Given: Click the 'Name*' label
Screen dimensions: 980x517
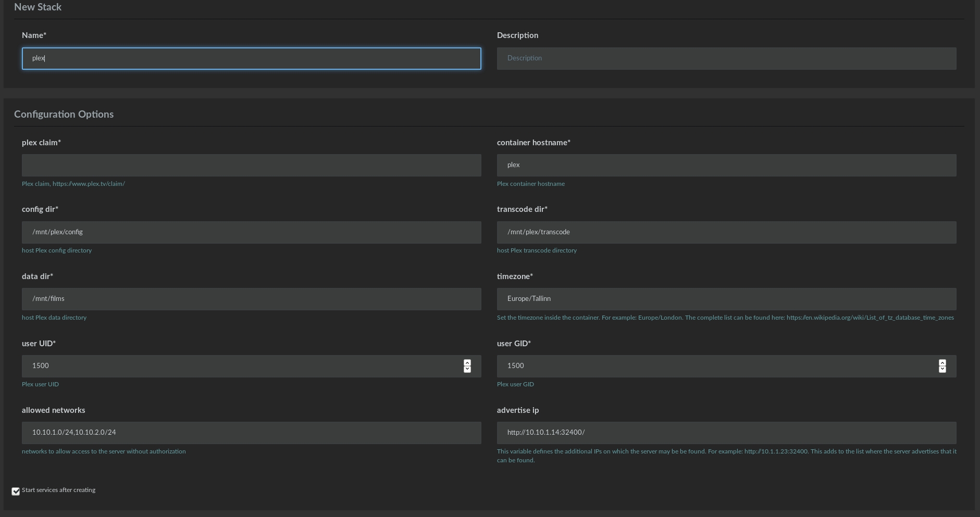Looking at the screenshot, I should click(34, 35).
